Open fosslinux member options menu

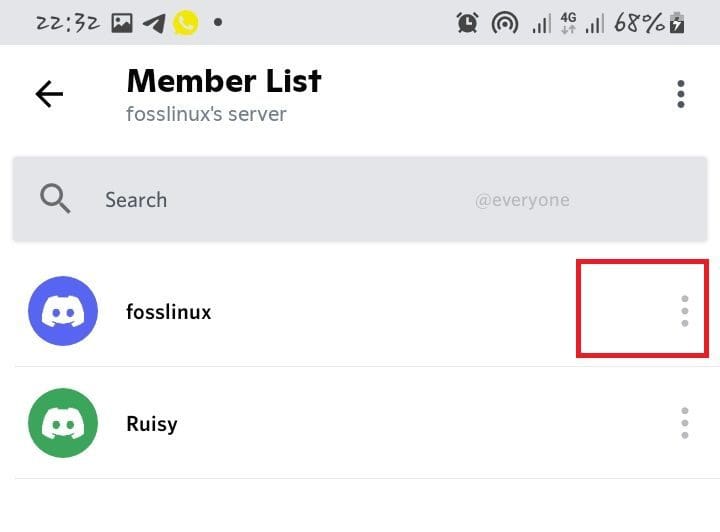[685, 311]
